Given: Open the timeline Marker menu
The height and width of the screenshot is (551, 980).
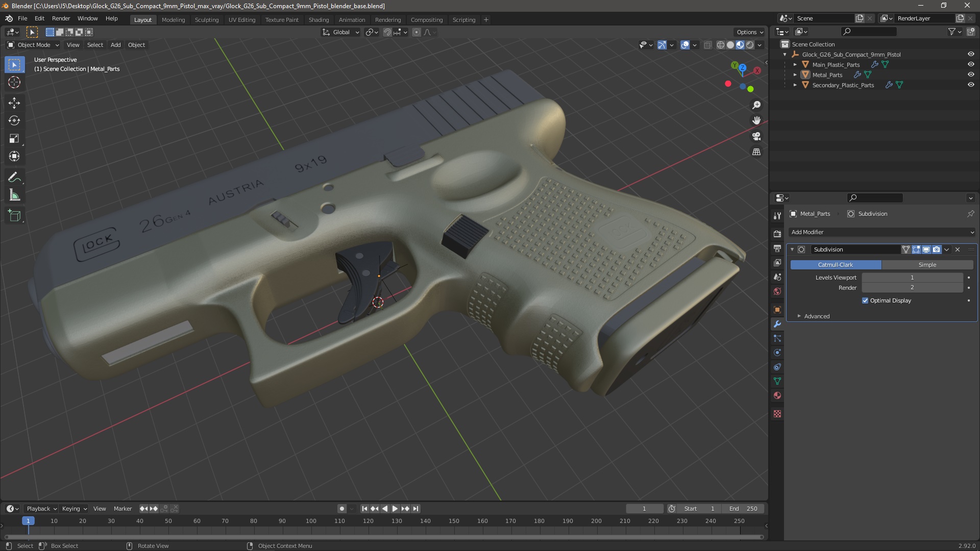Looking at the screenshot, I should [x=122, y=509].
